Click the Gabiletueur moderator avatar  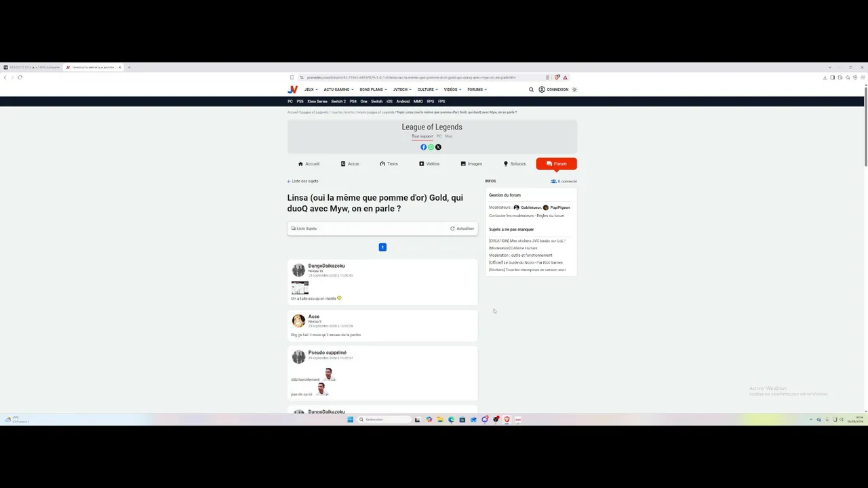point(516,207)
